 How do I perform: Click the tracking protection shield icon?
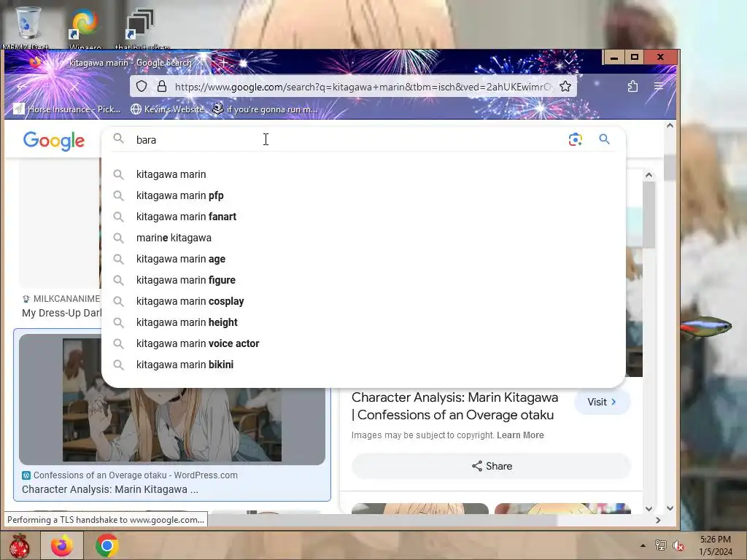[x=142, y=87]
